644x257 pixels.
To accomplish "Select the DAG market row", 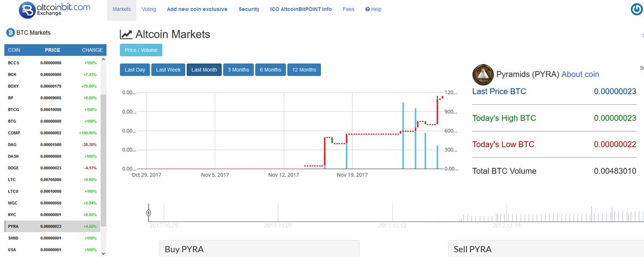I will [x=52, y=145].
